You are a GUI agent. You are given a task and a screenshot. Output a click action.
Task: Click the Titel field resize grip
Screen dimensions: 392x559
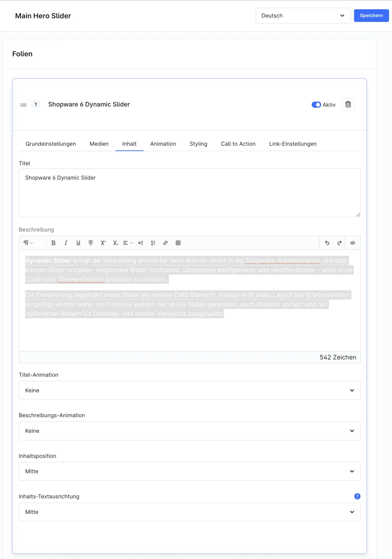click(x=358, y=215)
